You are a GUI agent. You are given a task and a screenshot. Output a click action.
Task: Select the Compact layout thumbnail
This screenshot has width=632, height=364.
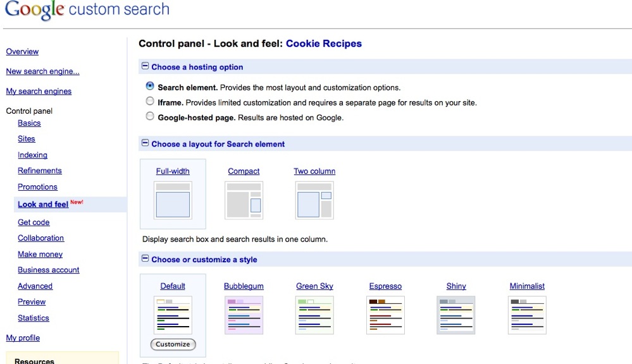pyautogui.click(x=244, y=200)
